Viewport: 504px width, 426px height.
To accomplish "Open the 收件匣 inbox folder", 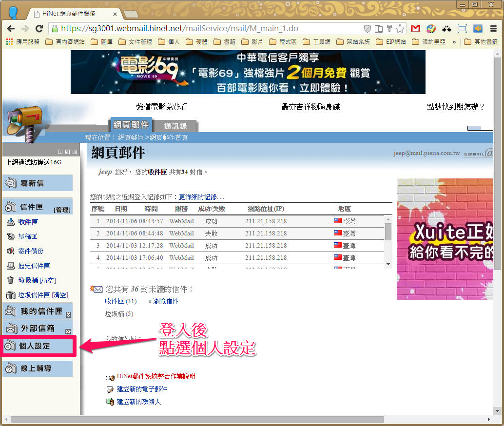I will click(28, 222).
